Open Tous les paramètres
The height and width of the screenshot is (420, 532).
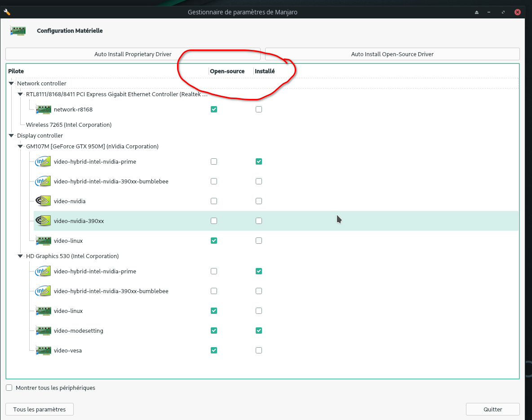click(x=40, y=410)
